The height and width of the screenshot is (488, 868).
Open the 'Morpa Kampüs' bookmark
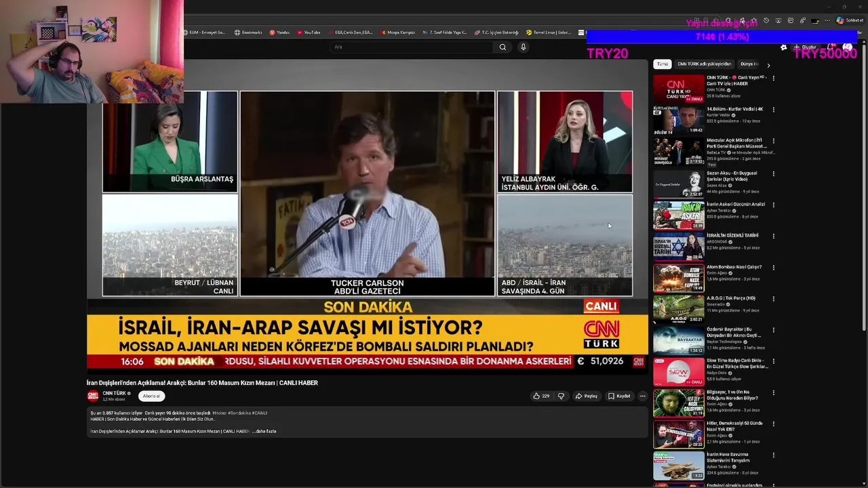pyautogui.click(x=397, y=33)
